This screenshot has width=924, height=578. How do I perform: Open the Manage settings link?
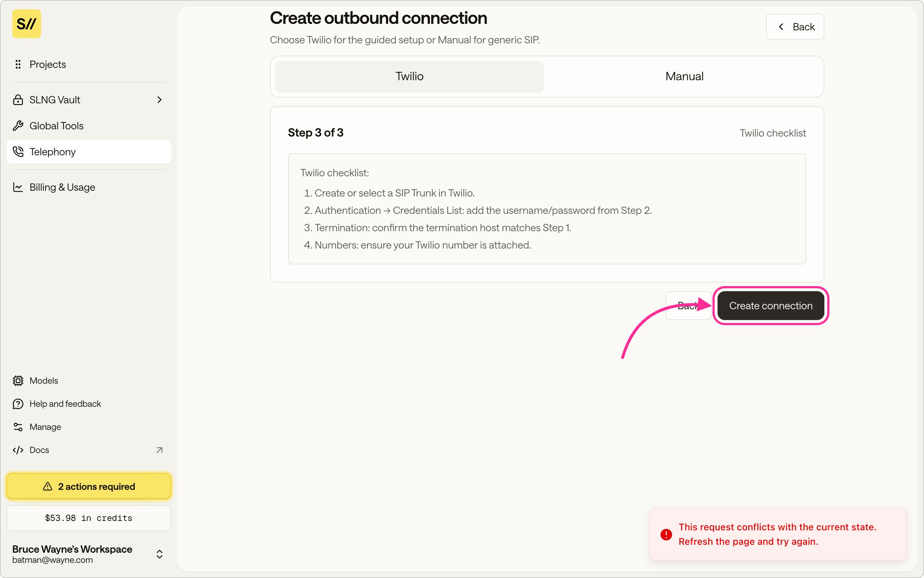pos(88,427)
